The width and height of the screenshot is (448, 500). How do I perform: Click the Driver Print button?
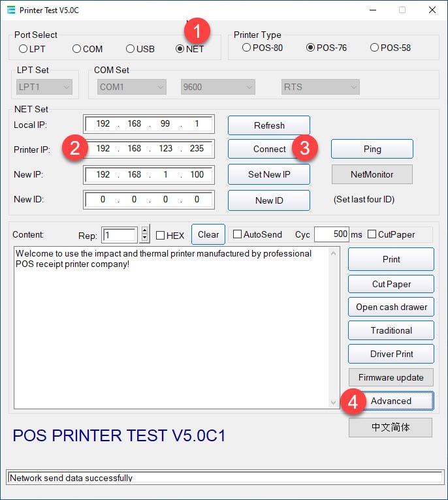[x=391, y=354]
